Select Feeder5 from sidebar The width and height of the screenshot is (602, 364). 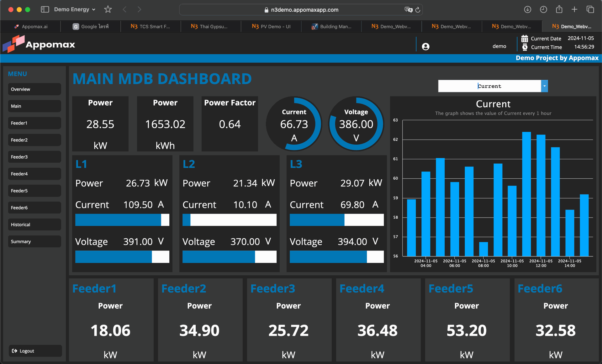[x=35, y=190]
